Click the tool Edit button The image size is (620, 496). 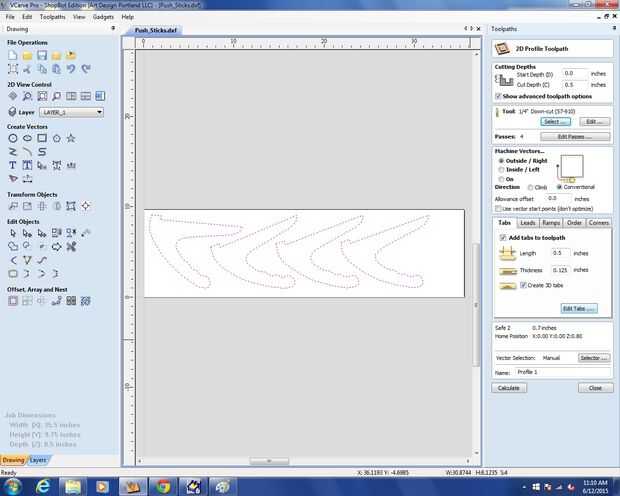tap(594, 122)
